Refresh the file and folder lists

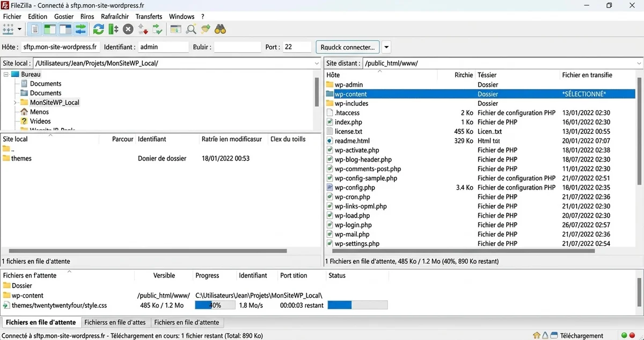[98, 29]
